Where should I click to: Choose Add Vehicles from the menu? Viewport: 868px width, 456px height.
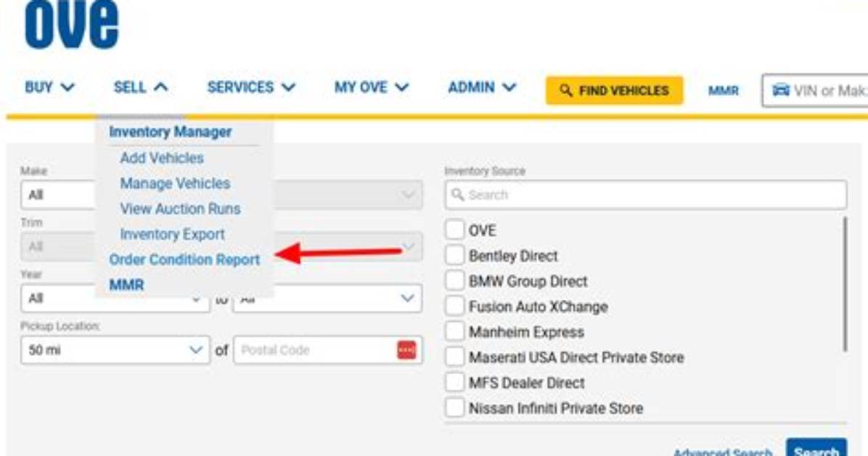point(162,158)
